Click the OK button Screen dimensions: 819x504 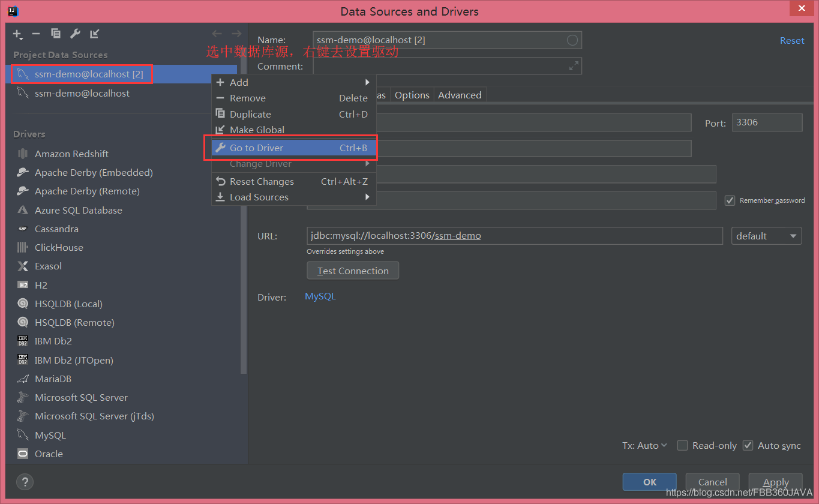coord(650,482)
